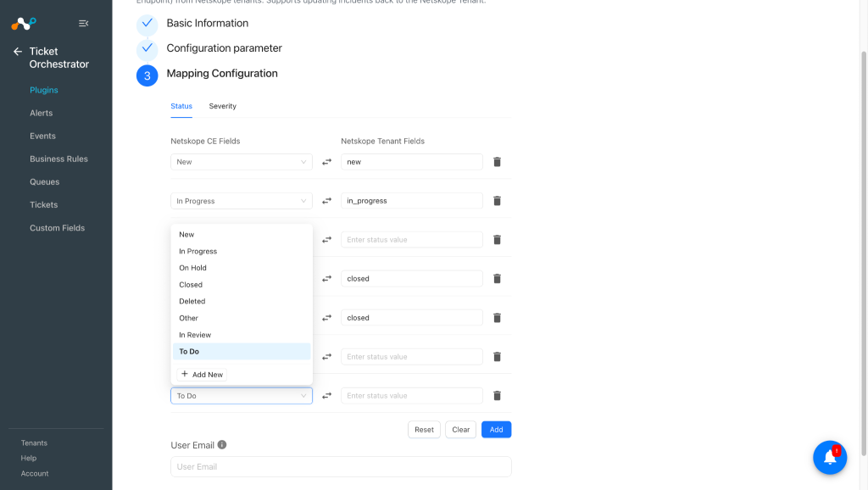Screen dimensions: 868x490
Task: Open the notification bell
Action: point(830,457)
